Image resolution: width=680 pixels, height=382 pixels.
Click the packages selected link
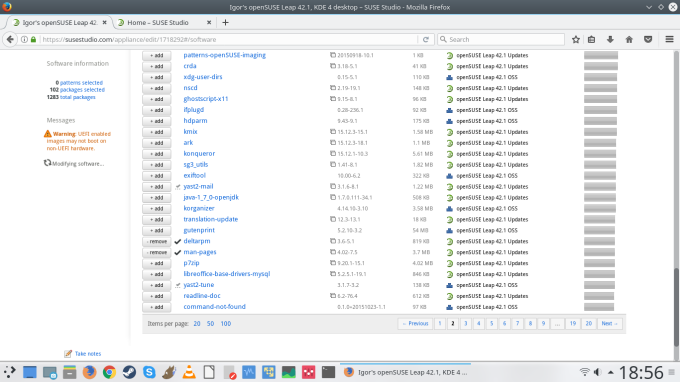tap(82, 90)
